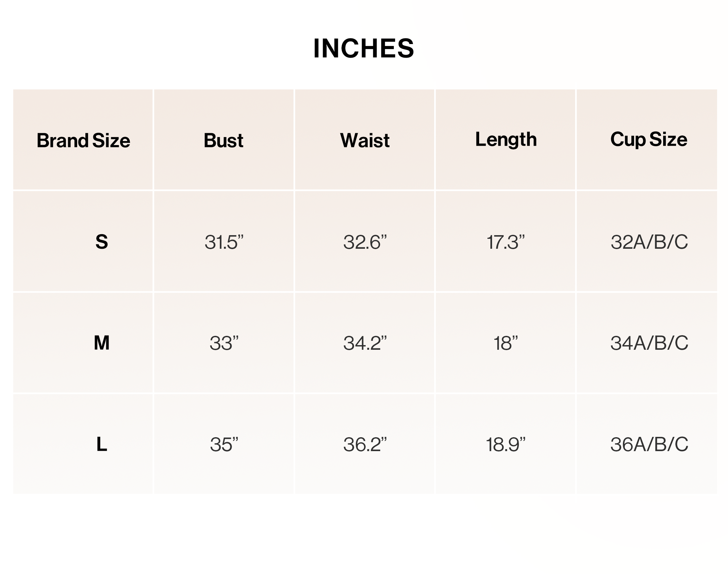Click the 36.2" waist value
Viewport: 728px width, 574px height.
coord(365,444)
